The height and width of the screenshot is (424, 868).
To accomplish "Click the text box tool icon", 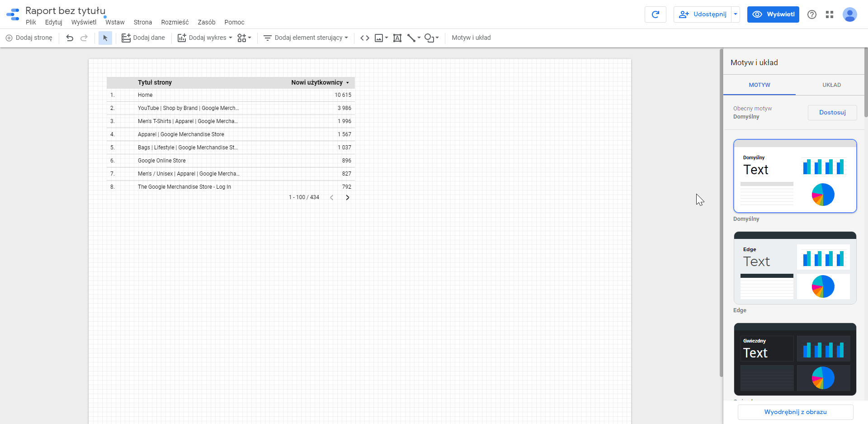I will click(397, 38).
